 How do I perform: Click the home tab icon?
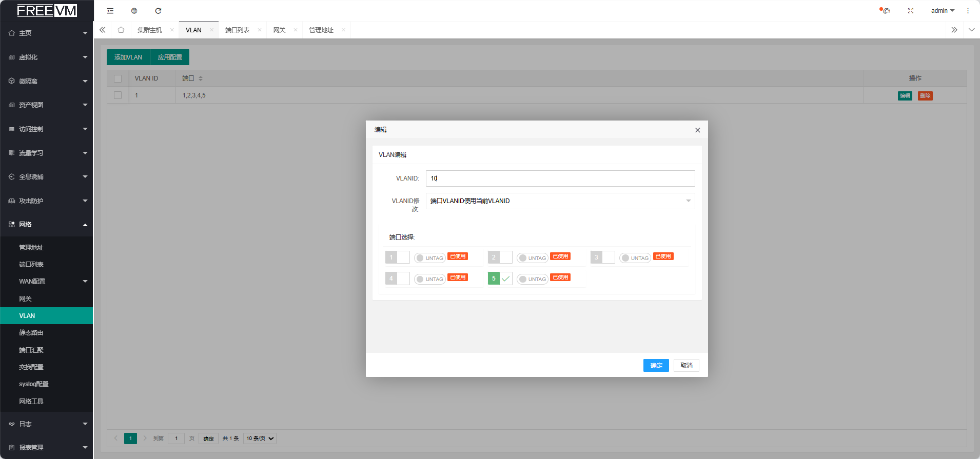(x=121, y=30)
